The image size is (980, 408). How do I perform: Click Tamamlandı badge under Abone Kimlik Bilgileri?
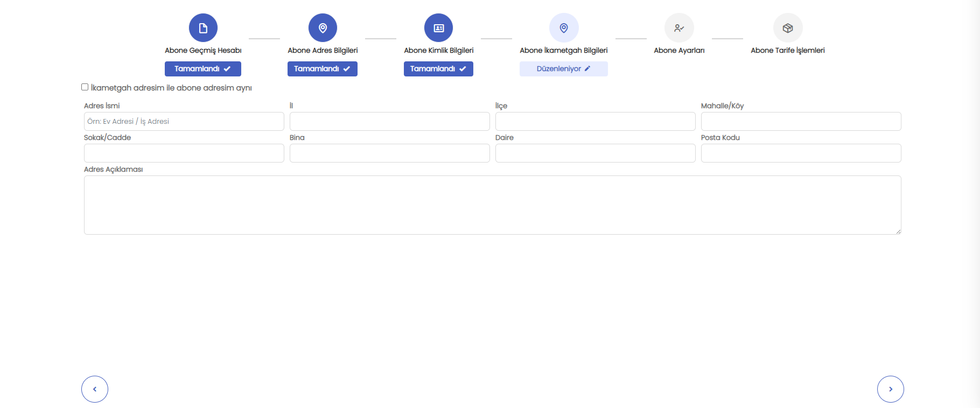tap(438, 69)
